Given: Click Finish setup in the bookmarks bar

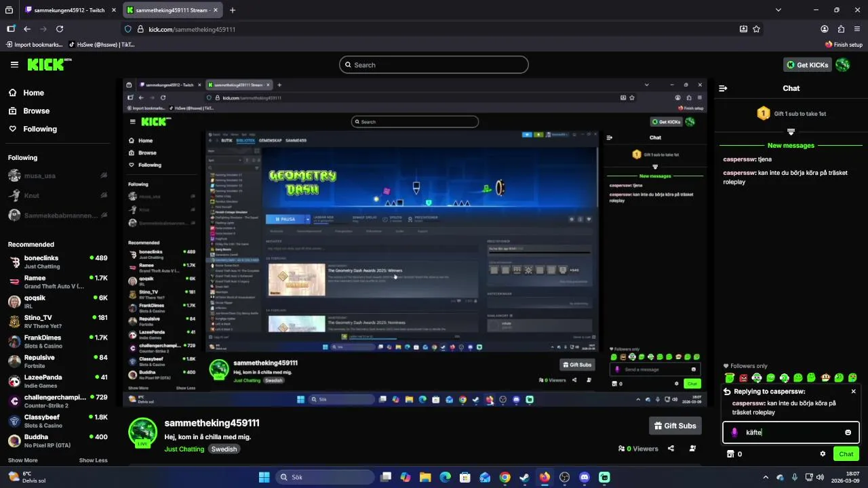Looking at the screenshot, I should [x=844, y=45].
